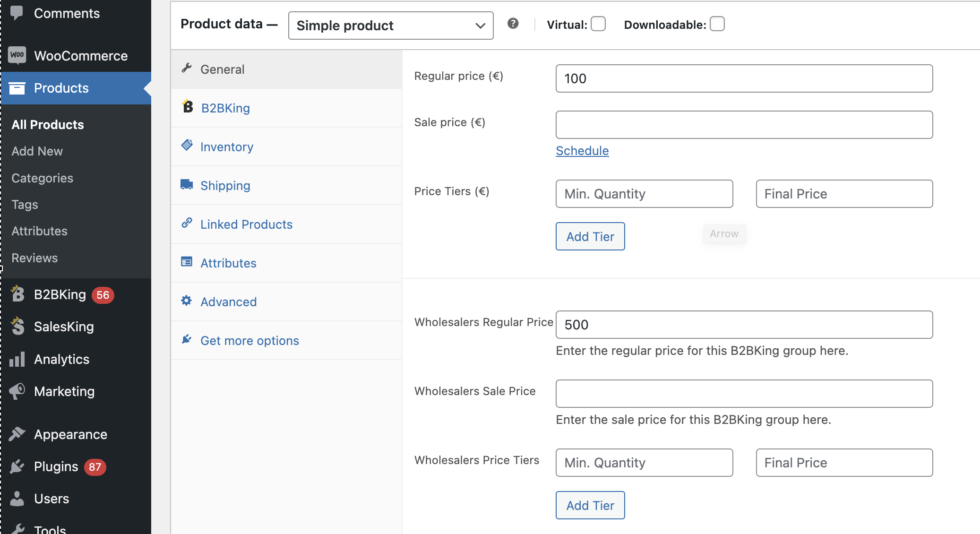Click the Appearance paintbrush icon

[x=17, y=434]
